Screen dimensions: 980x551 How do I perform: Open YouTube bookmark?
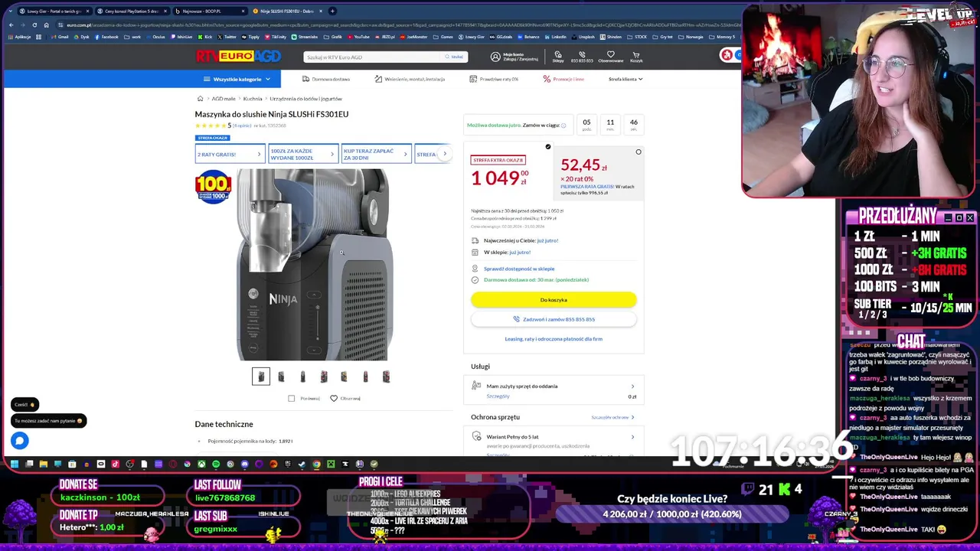(x=359, y=37)
